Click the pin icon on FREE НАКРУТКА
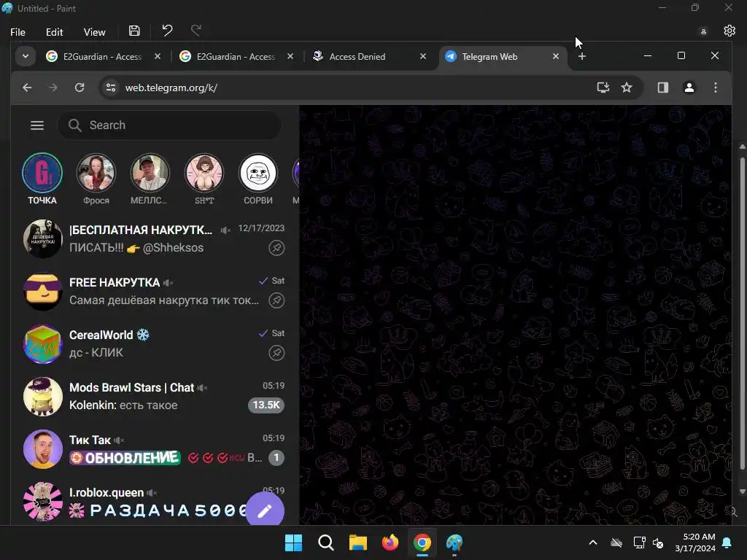Image resolution: width=747 pixels, height=560 pixels. 276,300
